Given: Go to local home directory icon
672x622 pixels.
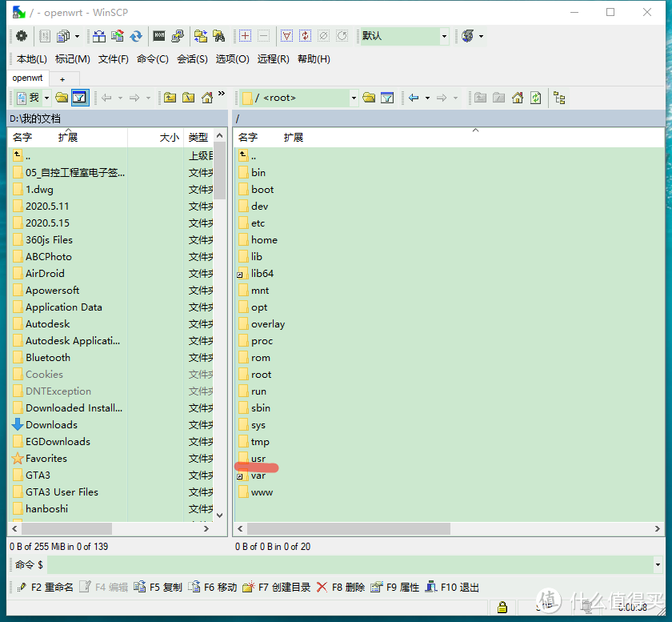Looking at the screenshot, I should coord(207,98).
